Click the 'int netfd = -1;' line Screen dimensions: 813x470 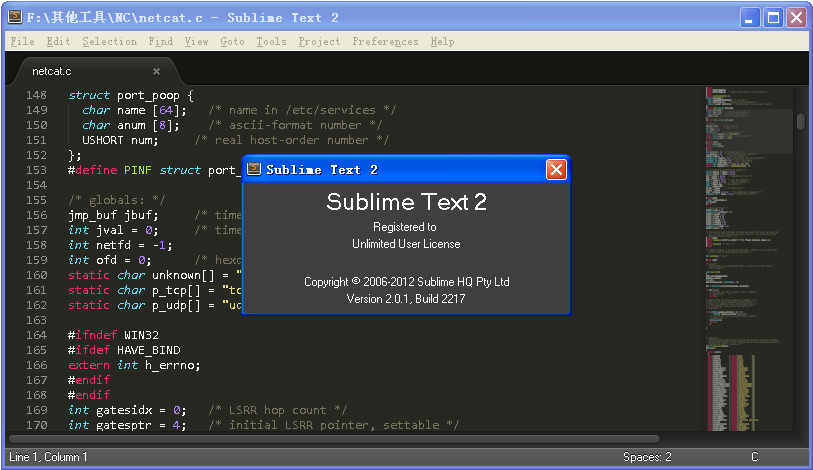tap(120, 245)
